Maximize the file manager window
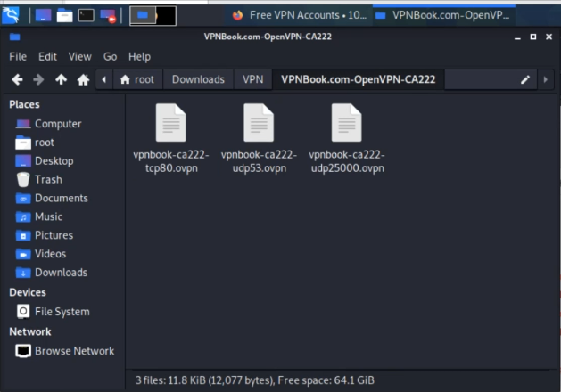The image size is (561, 392). [533, 37]
